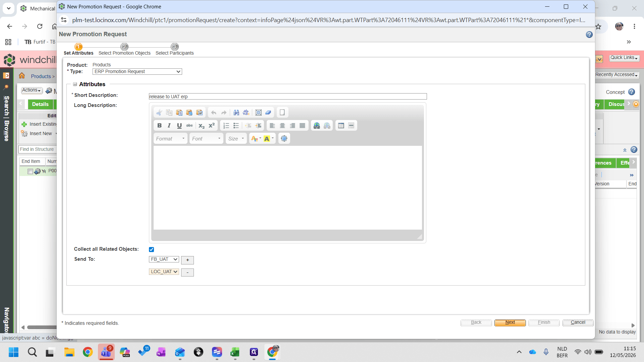644x362 pixels.
Task: Click the New Page icon in editor toolbar
Action: pos(282,113)
